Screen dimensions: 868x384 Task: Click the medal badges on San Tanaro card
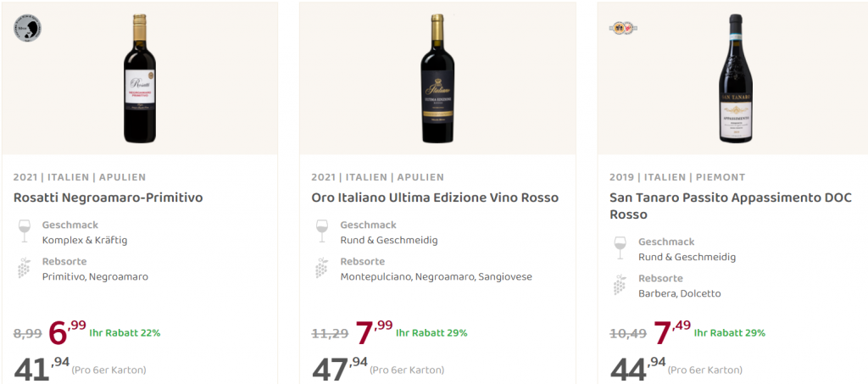(623, 27)
